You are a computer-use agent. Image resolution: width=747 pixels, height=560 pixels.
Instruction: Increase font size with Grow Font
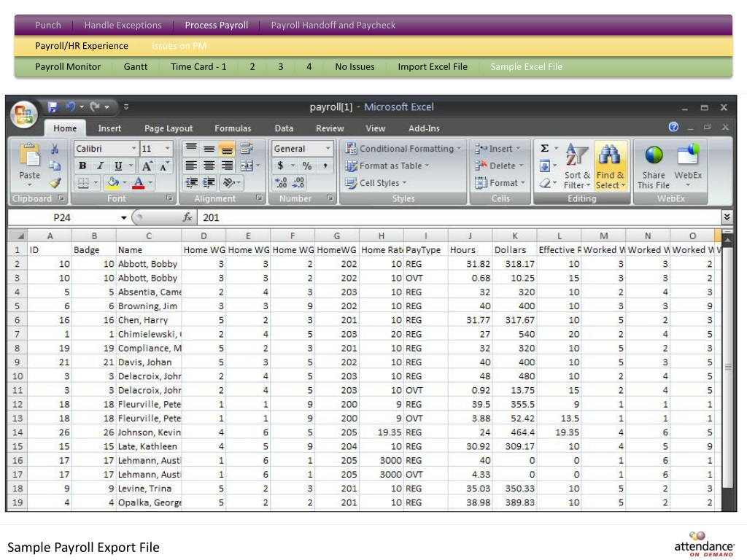point(147,166)
